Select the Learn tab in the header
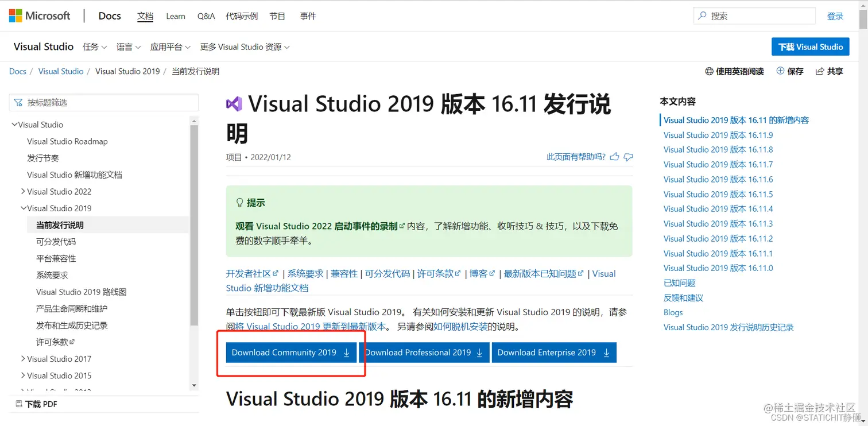This screenshot has height=426, width=868. (x=176, y=16)
